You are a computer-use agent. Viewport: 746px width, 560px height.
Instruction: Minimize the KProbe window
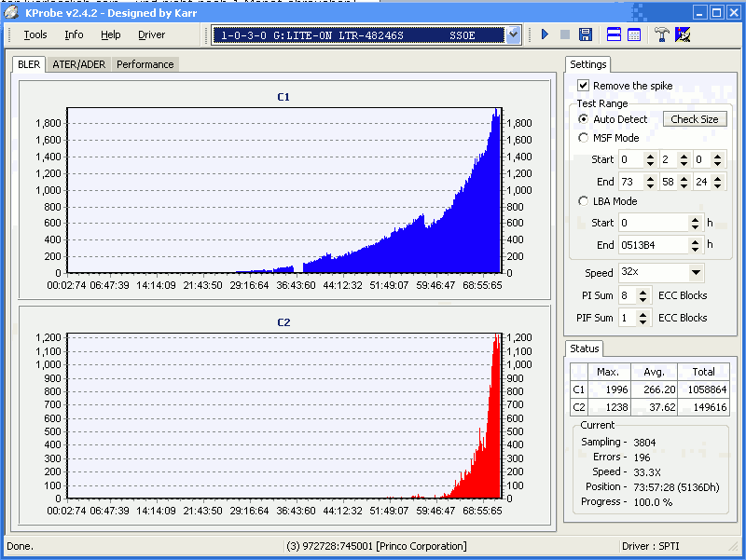point(698,13)
